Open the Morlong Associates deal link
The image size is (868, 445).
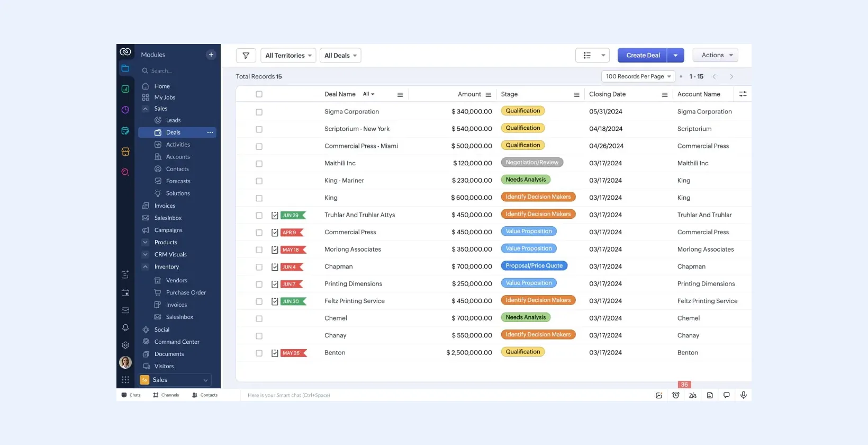pyautogui.click(x=352, y=250)
